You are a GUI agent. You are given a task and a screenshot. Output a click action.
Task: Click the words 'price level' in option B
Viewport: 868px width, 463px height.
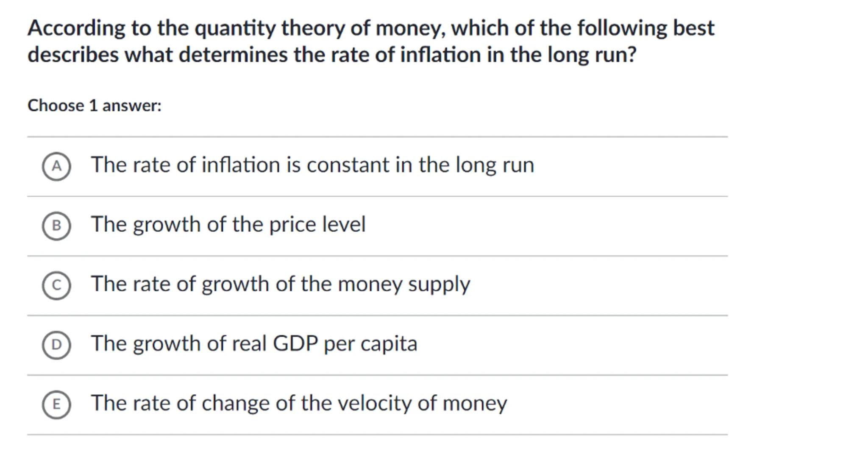tap(317, 224)
